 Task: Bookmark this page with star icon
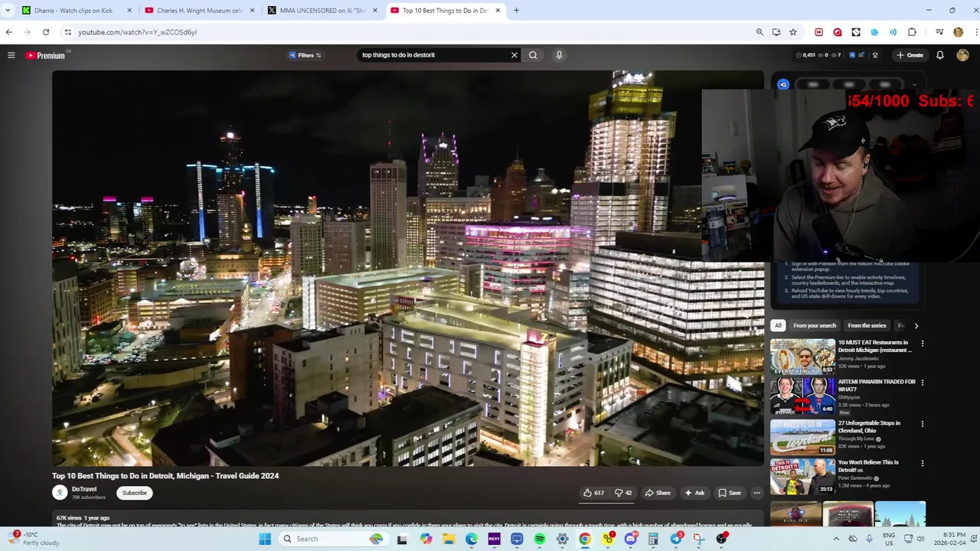(793, 32)
